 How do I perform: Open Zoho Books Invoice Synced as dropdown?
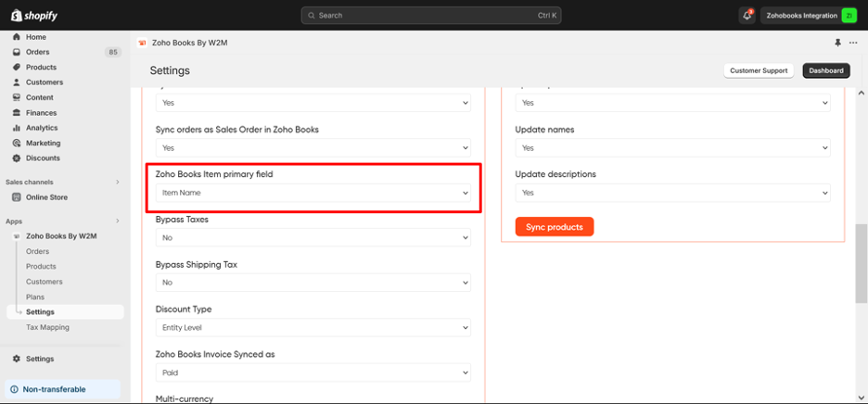point(313,372)
